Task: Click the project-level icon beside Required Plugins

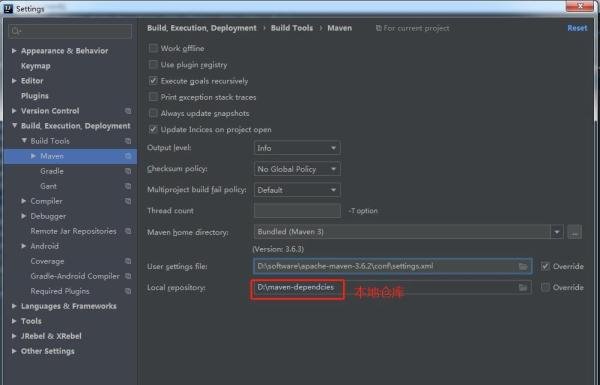Action: point(128,291)
